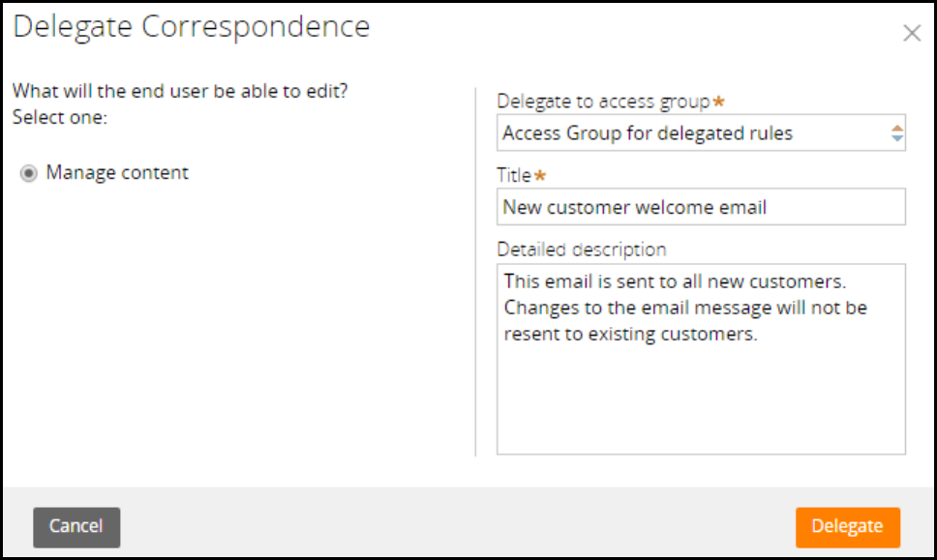The image size is (937, 560).
Task: Click the 'Delegate to access group' field label
Action: tap(604, 101)
